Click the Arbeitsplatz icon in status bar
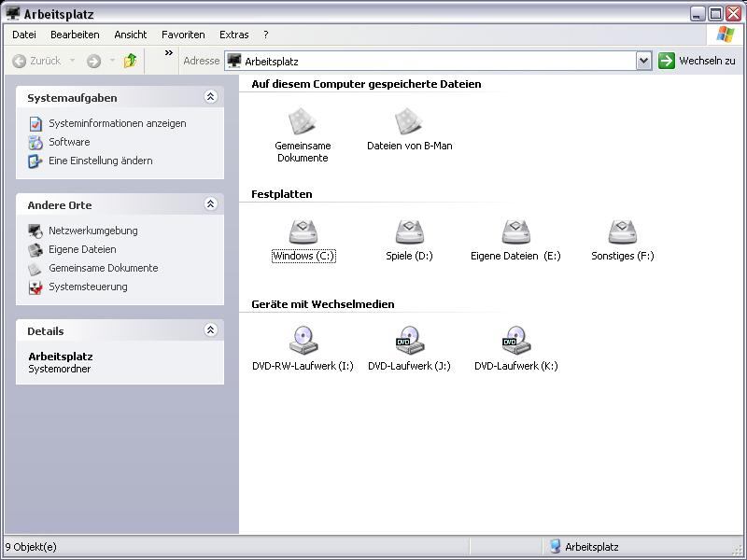Image resolution: width=747 pixels, height=560 pixels. tap(555, 546)
